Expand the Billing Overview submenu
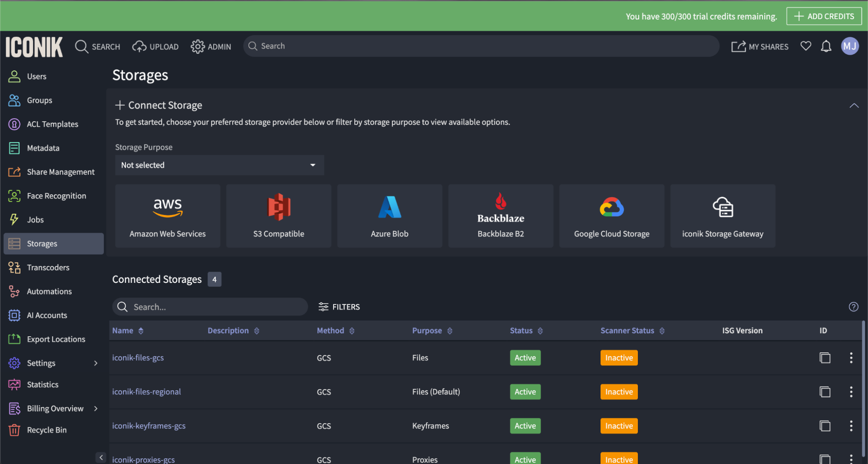 tap(96, 408)
